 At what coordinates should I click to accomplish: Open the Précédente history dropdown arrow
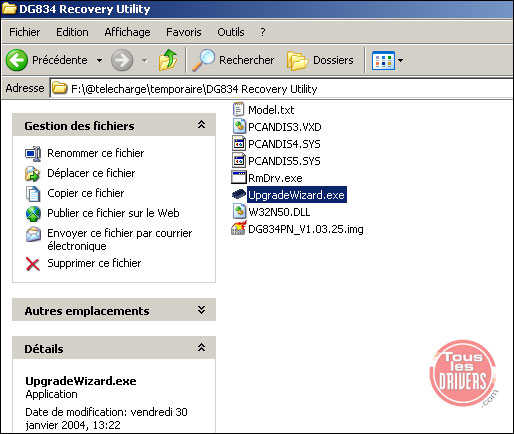[99, 60]
